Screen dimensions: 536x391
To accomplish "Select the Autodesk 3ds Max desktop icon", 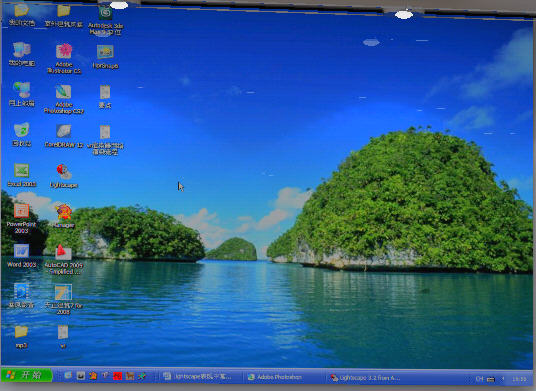I will pos(105,21).
